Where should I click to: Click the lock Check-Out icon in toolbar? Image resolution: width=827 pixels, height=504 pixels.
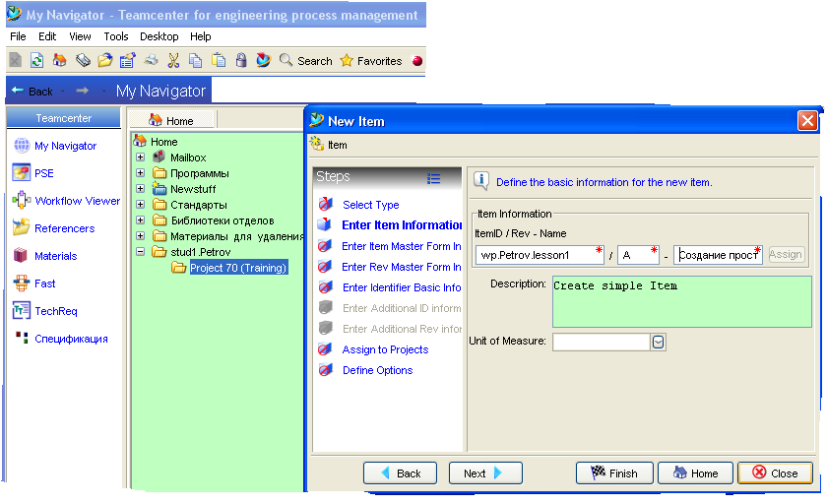tap(241, 61)
